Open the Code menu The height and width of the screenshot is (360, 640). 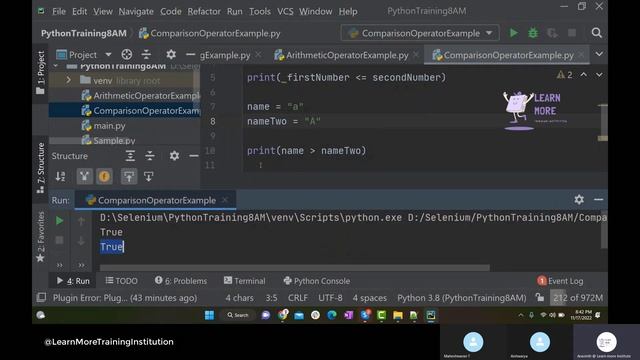click(171, 11)
